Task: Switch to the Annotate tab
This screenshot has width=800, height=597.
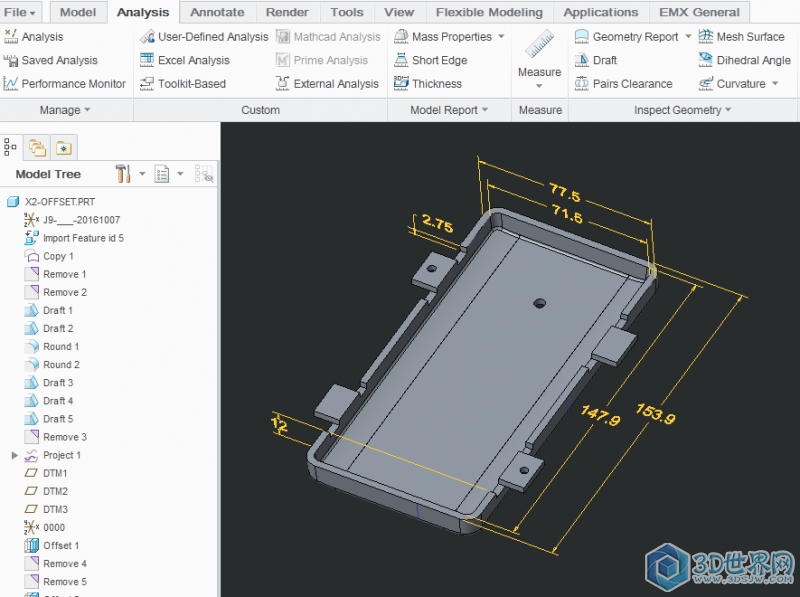Action: pyautogui.click(x=217, y=12)
